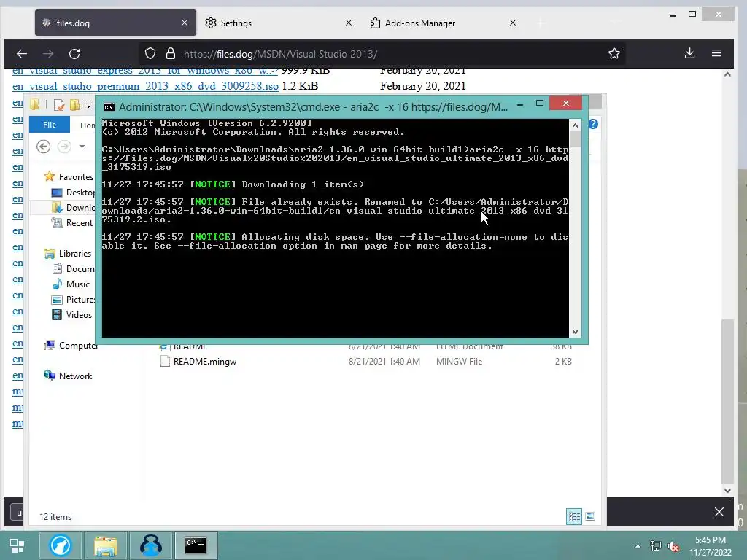Open cmd window from taskbar

(196, 545)
